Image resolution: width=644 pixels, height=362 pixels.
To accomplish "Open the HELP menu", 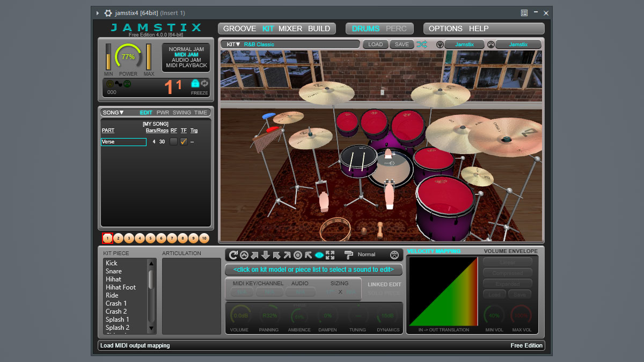I will coord(479,28).
